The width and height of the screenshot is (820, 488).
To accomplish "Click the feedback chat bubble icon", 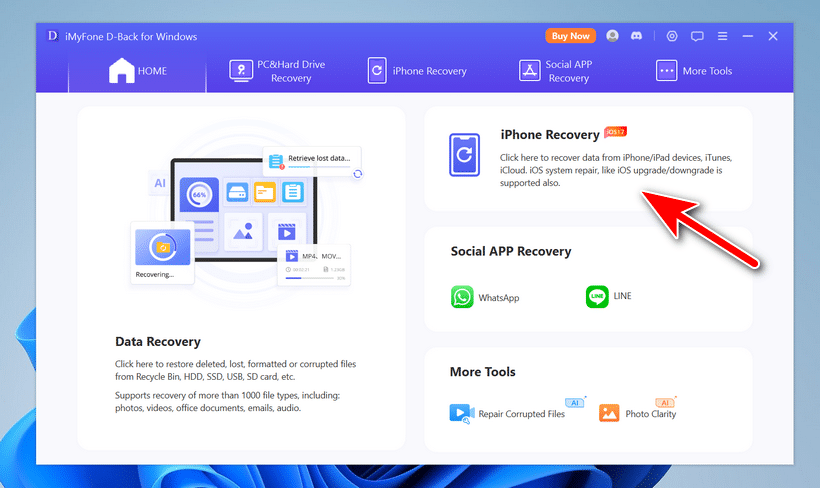I will (697, 36).
